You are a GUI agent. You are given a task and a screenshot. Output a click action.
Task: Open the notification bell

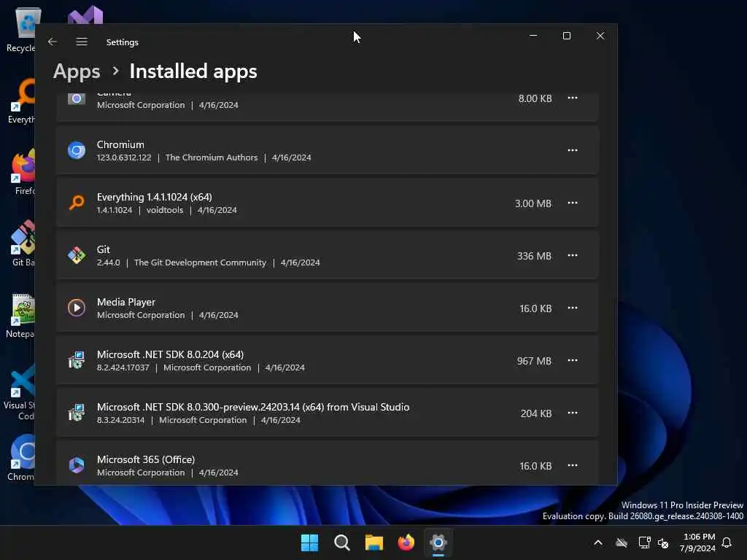point(727,542)
